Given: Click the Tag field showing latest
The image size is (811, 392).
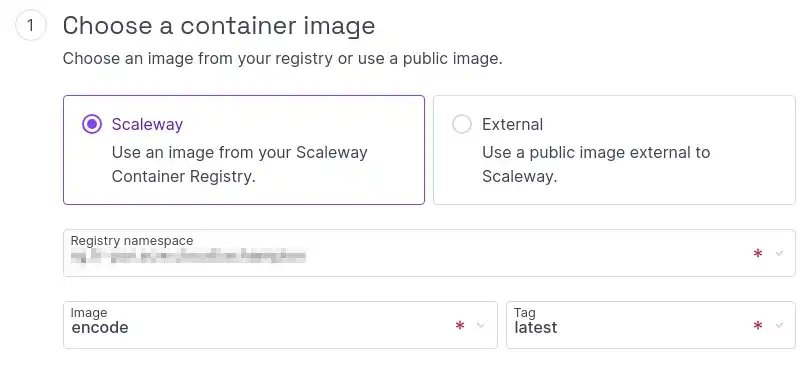Looking at the screenshot, I should pyautogui.click(x=651, y=325).
